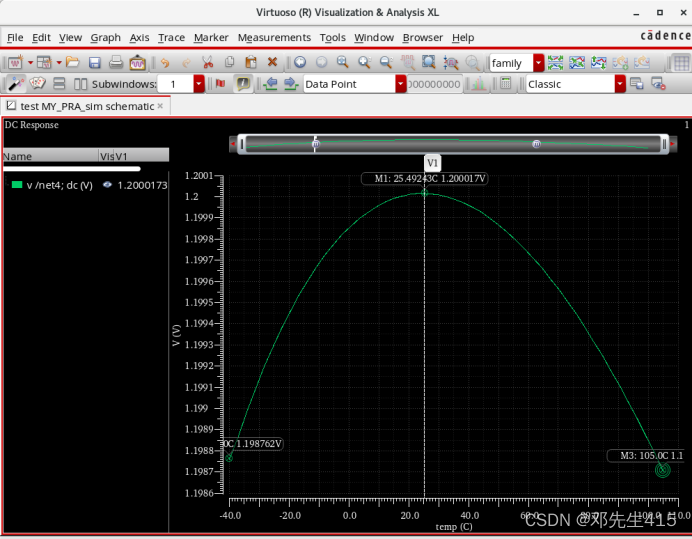The height and width of the screenshot is (539, 692).
Task: Select side-by-side subwindow layout icon
Action: 80,84
